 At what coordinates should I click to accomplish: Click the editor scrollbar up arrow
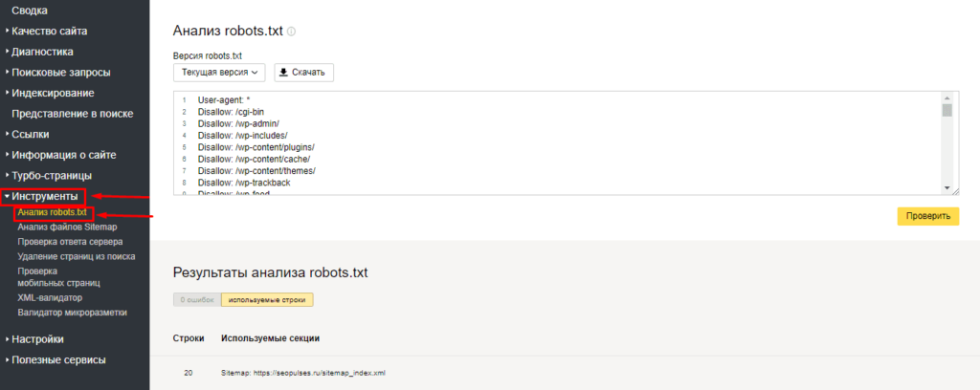tap(947, 97)
